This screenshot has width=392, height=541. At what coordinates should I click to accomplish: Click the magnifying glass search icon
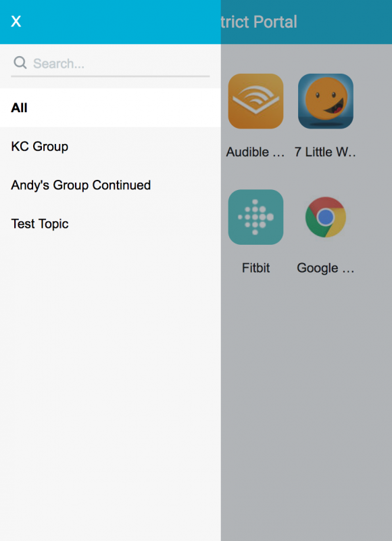click(20, 62)
